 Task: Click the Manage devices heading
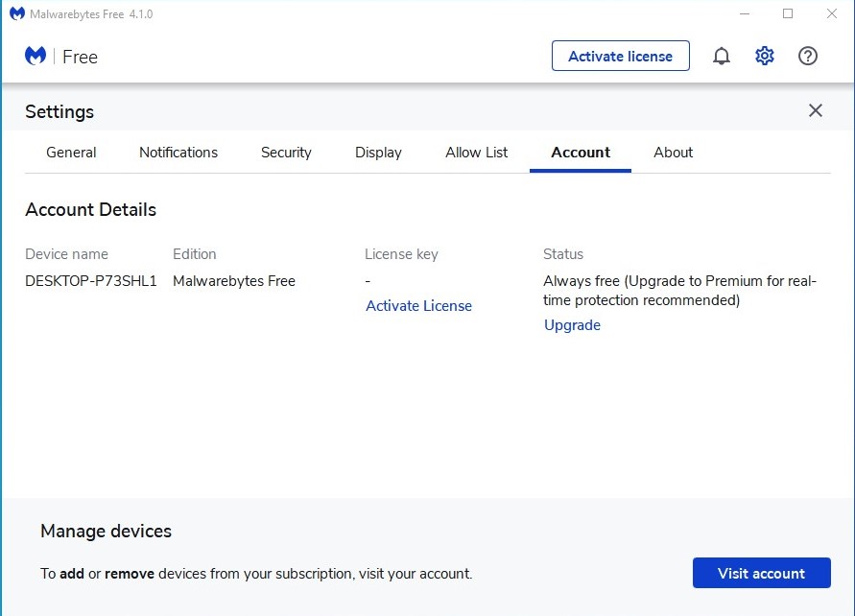point(106,531)
